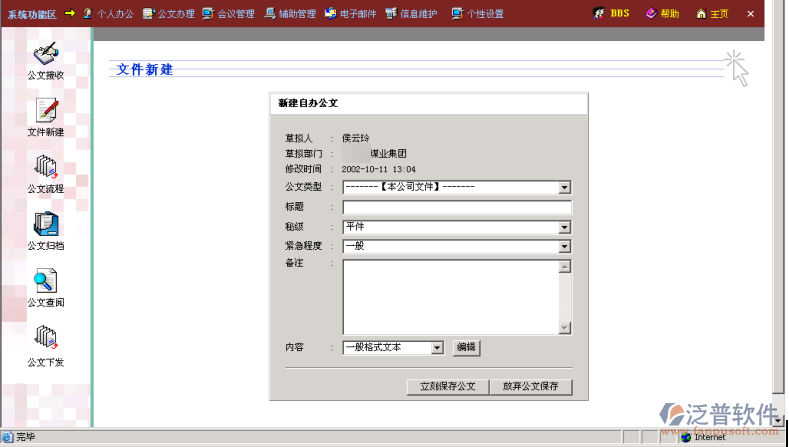Open the 公文办理 menu
Viewport: 789px width, 447px height.
[169, 14]
